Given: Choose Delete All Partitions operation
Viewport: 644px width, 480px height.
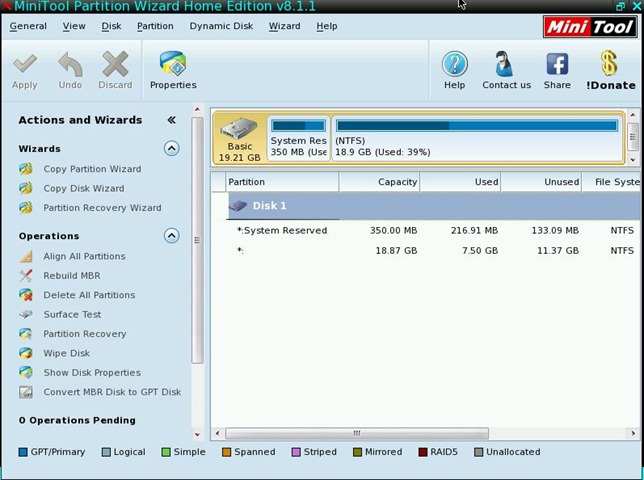Looking at the screenshot, I should coord(89,295).
